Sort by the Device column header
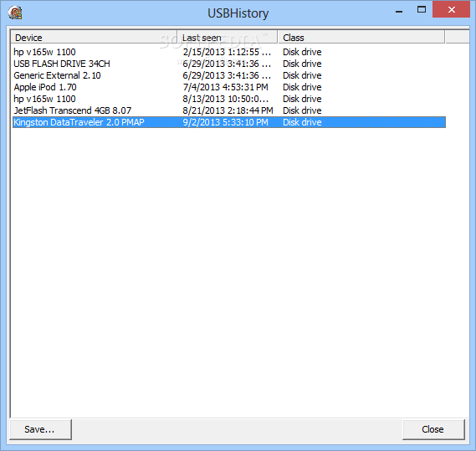Screen dimensions: 476x451 coord(94,38)
